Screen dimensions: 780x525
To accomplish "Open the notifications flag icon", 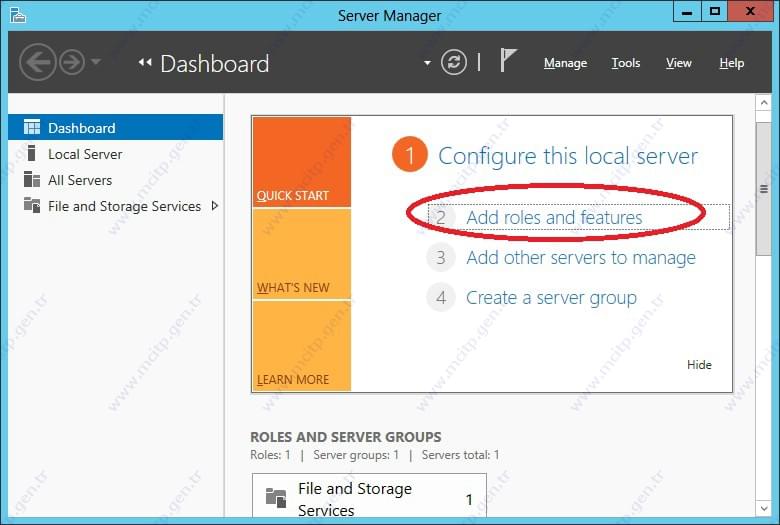I will 508,60.
